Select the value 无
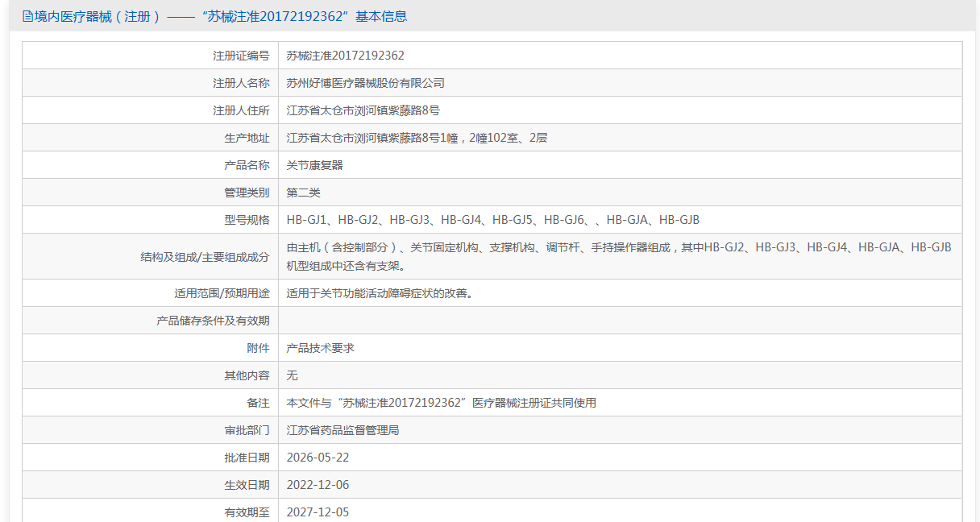 coord(293,375)
